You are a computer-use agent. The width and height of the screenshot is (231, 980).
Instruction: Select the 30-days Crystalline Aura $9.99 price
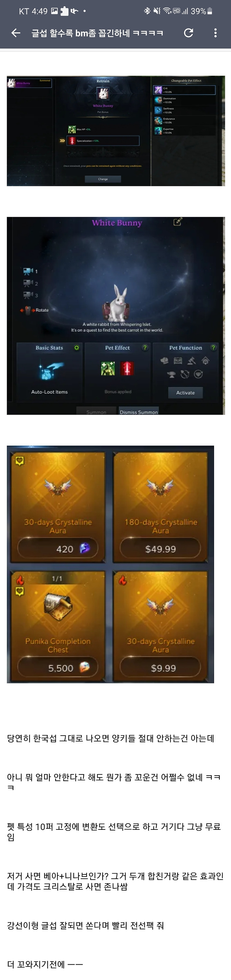(160, 668)
